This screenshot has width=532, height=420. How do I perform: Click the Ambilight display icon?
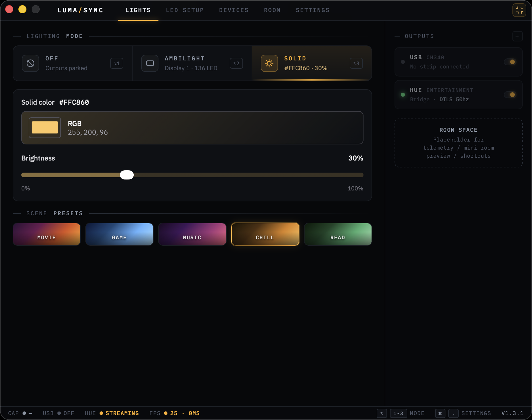150,63
